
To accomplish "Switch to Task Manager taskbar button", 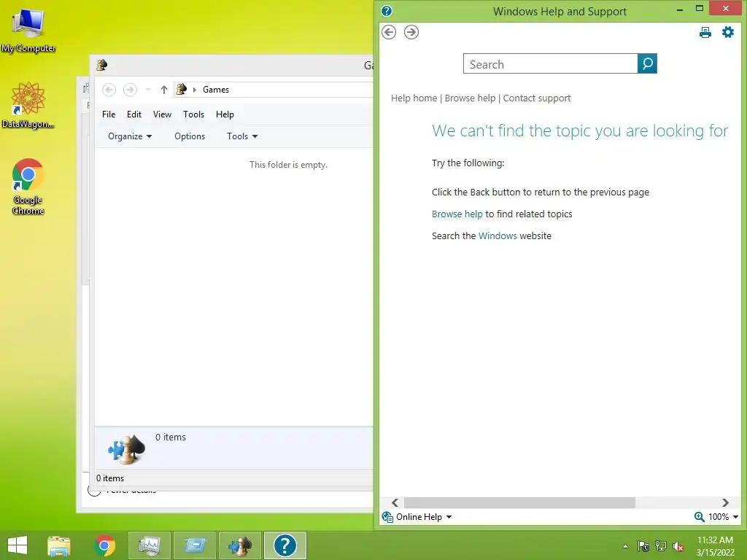I will pos(149,545).
